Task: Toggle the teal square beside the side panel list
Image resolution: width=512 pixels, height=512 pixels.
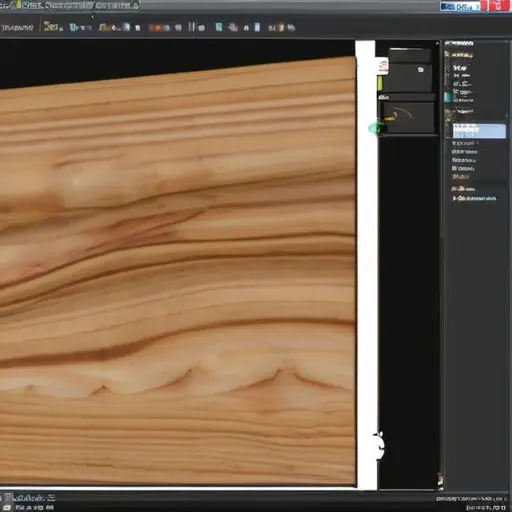Action: click(448, 97)
